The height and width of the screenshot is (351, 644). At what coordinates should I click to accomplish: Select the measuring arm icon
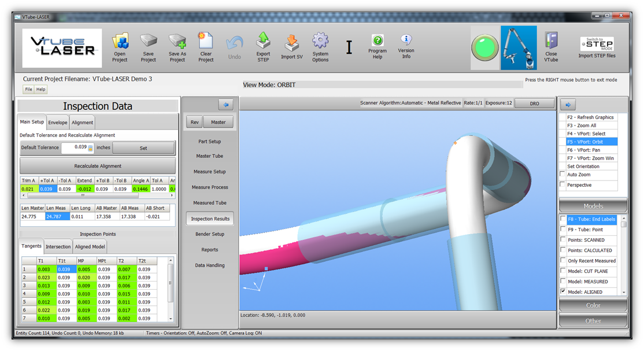[x=519, y=47]
